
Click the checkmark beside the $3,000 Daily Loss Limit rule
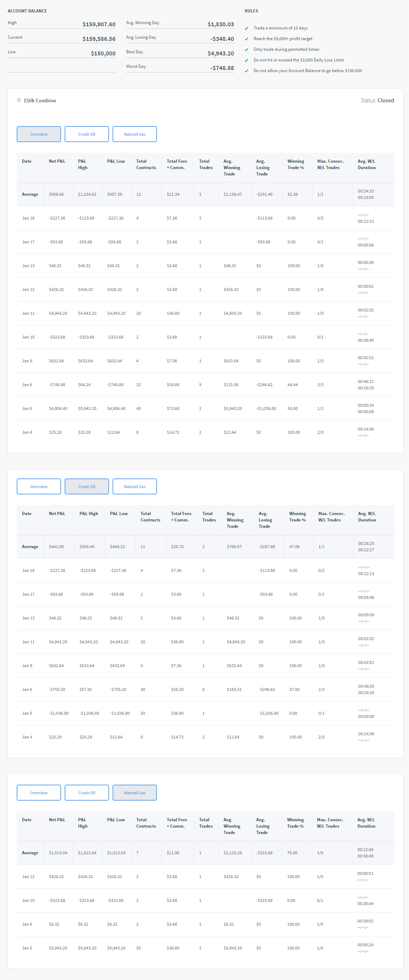(246, 60)
